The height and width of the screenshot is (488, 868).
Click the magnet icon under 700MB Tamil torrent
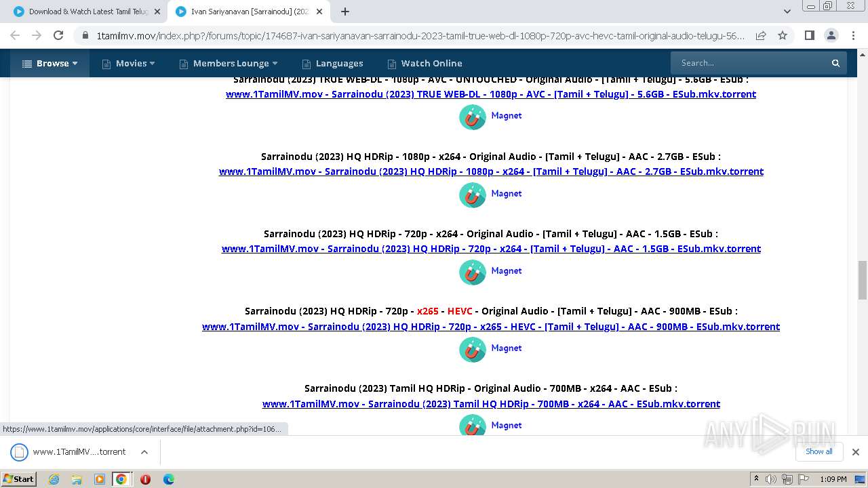[473, 426]
